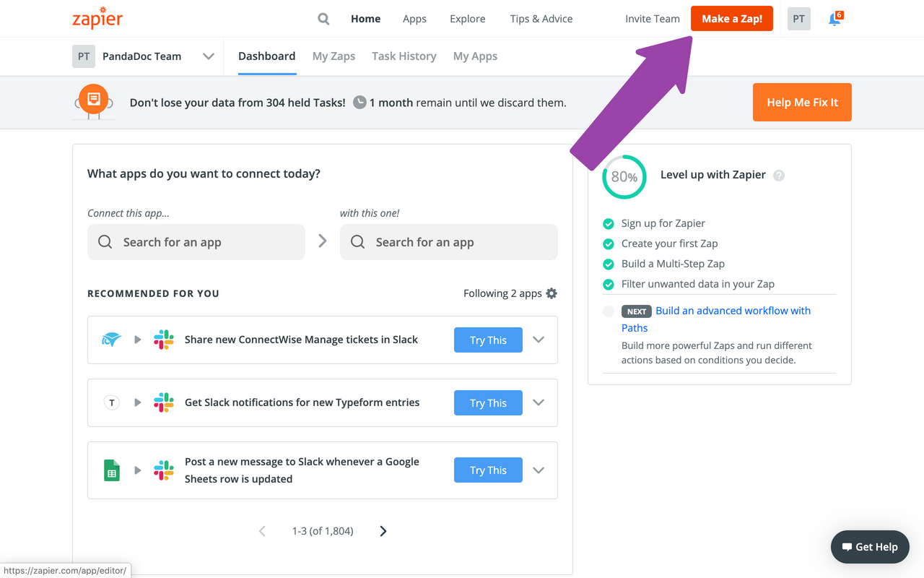Go to next page of recommendations
Viewport: 924px width, 578px height.
click(x=383, y=531)
